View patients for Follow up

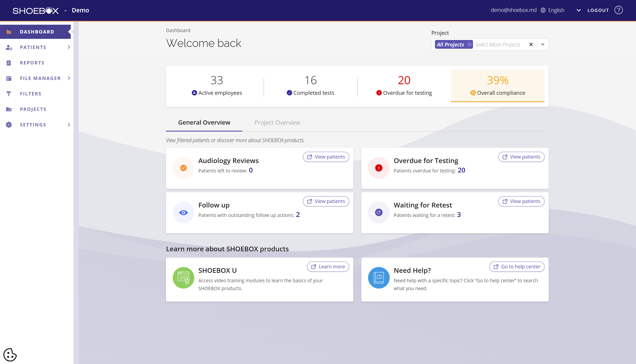(326, 201)
